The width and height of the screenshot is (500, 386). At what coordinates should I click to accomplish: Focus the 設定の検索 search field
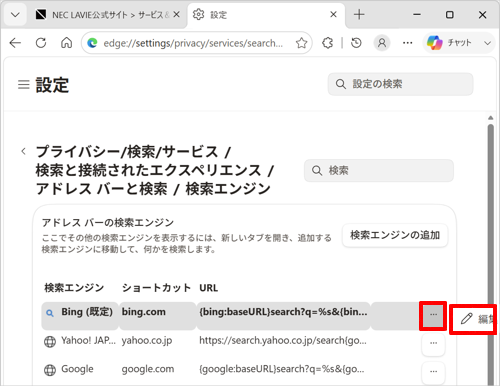pyautogui.click(x=400, y=84)
